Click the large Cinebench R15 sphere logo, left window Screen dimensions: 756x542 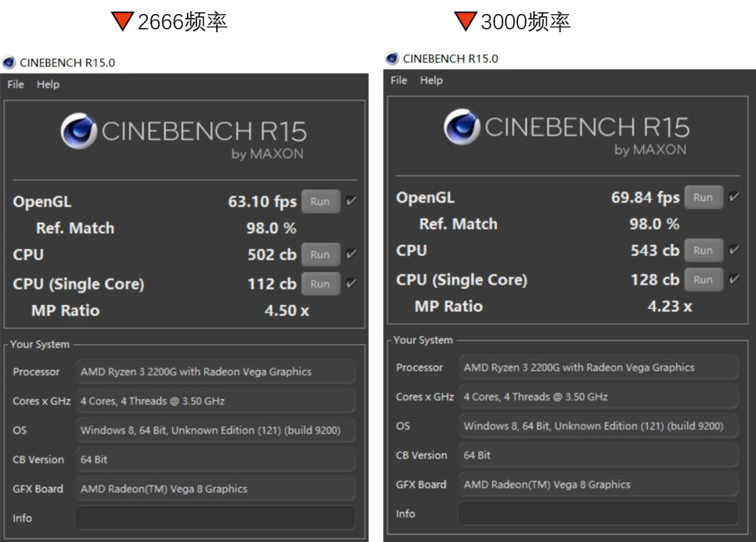(x=78, y=131)
